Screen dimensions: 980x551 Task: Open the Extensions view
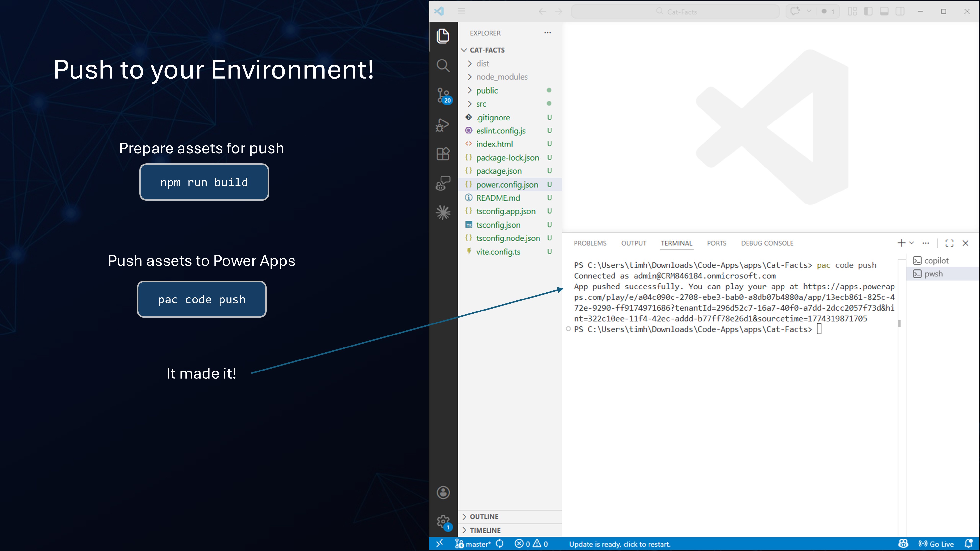pos(443,154)
